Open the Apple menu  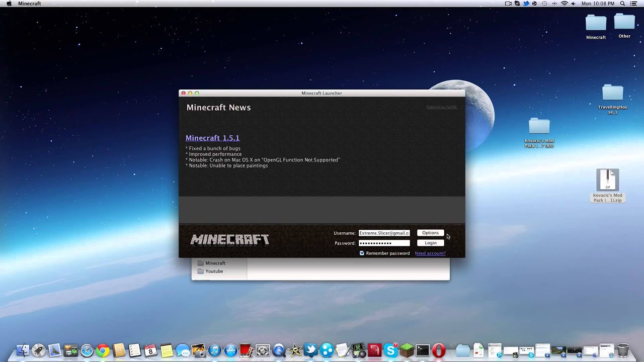click(x=9, y=4)
